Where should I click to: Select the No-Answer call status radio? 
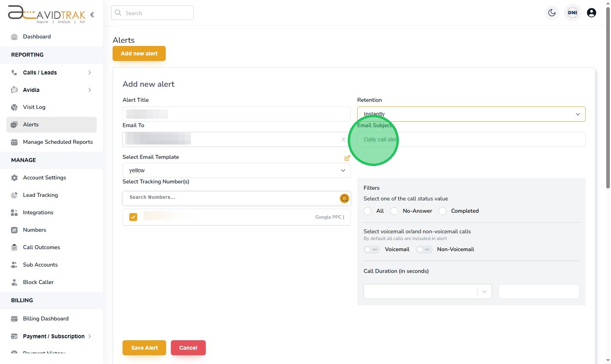[x=394, y=211]
